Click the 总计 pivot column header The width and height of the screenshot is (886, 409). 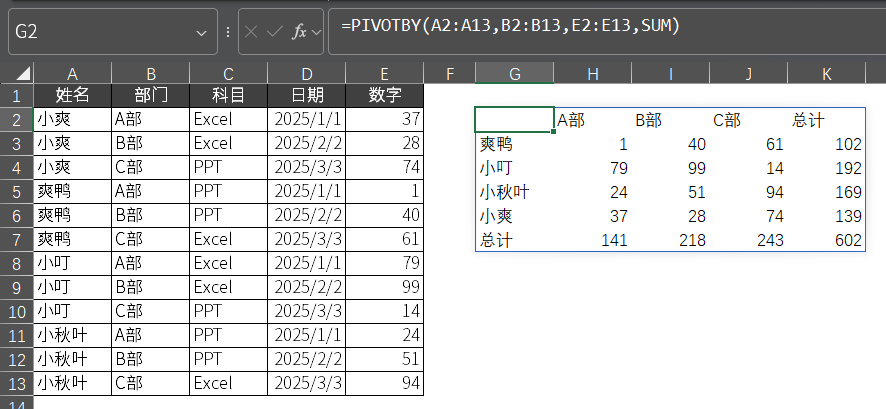pyautogui.click(x=827, y=120)
